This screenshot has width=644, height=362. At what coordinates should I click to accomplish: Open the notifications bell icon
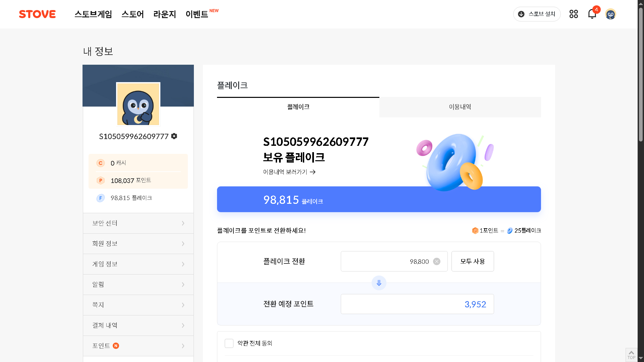[x=592, y=14]
